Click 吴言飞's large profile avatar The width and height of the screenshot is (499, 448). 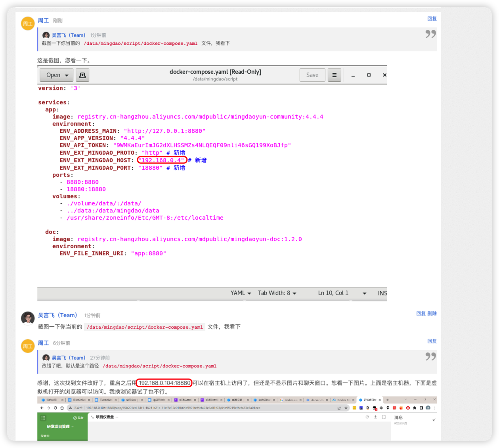28,318
